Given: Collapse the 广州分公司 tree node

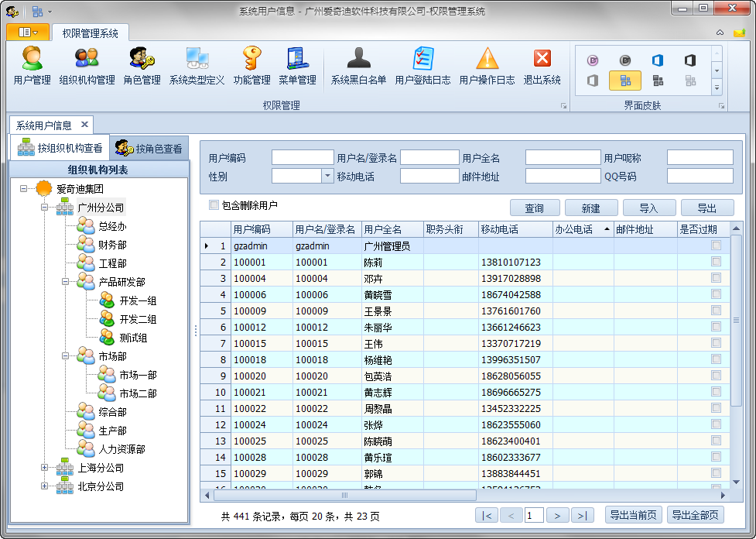Looking at the screenshot, I should (x=44, y=208).
